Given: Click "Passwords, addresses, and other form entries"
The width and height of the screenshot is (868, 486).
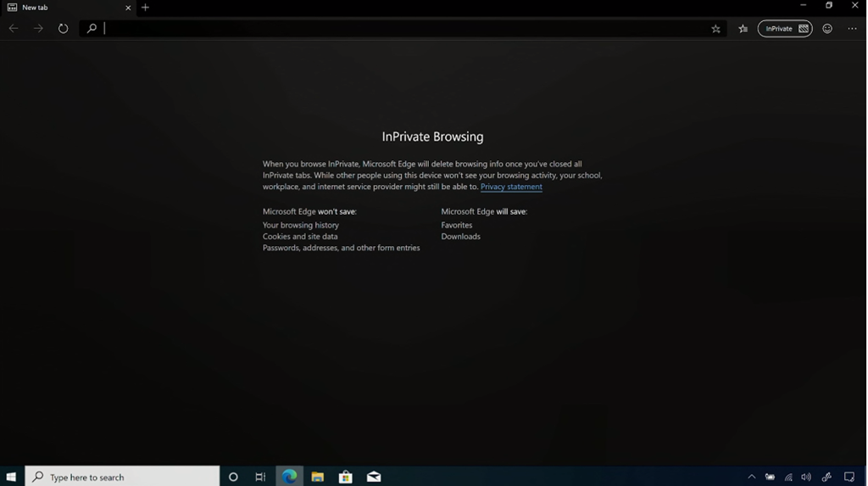Looking at the screenshot, I should 341,248.
